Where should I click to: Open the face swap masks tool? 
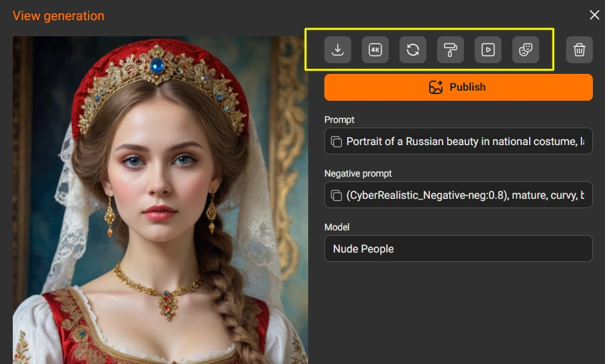526,50
